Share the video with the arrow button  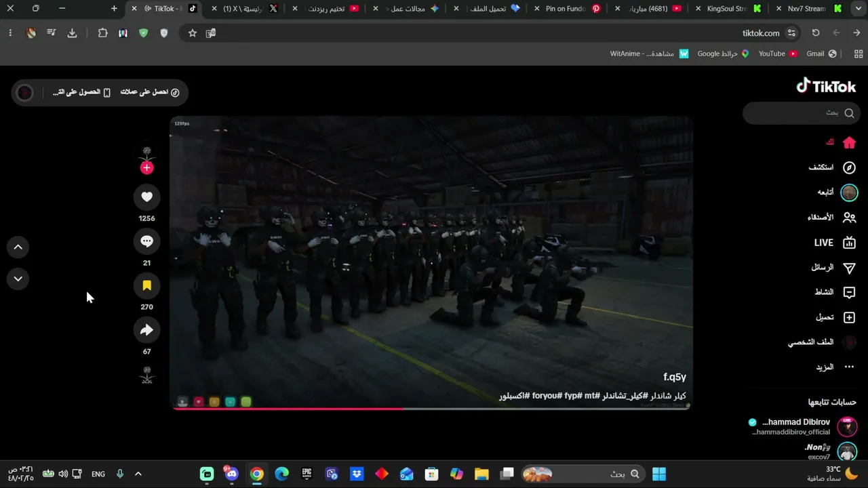click(x=146, y=330)
